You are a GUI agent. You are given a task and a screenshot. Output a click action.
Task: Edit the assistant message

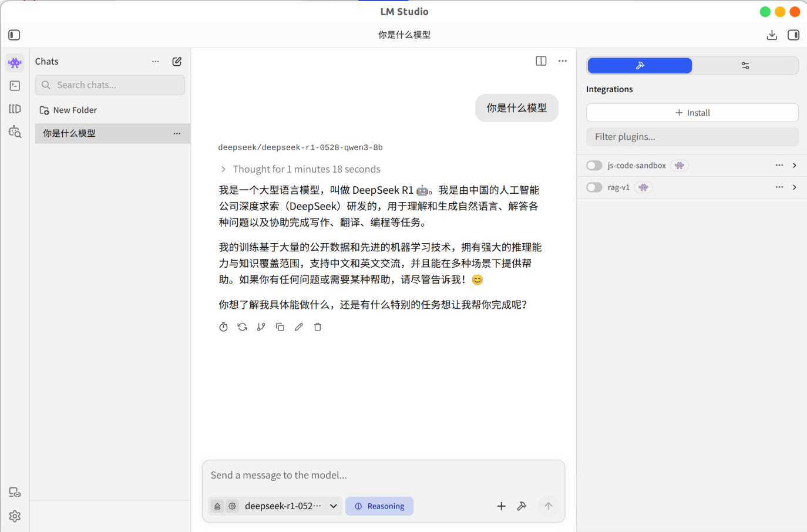coord(299,327)
